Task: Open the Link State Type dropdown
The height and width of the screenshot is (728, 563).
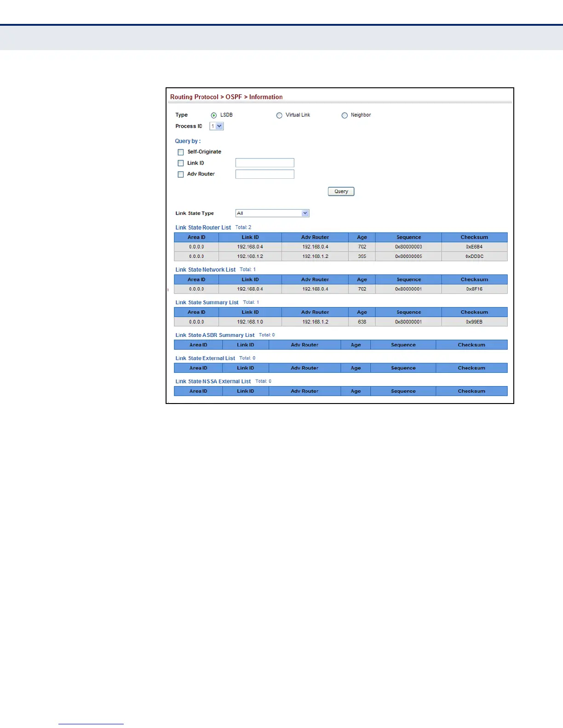Action: point(272,213)
